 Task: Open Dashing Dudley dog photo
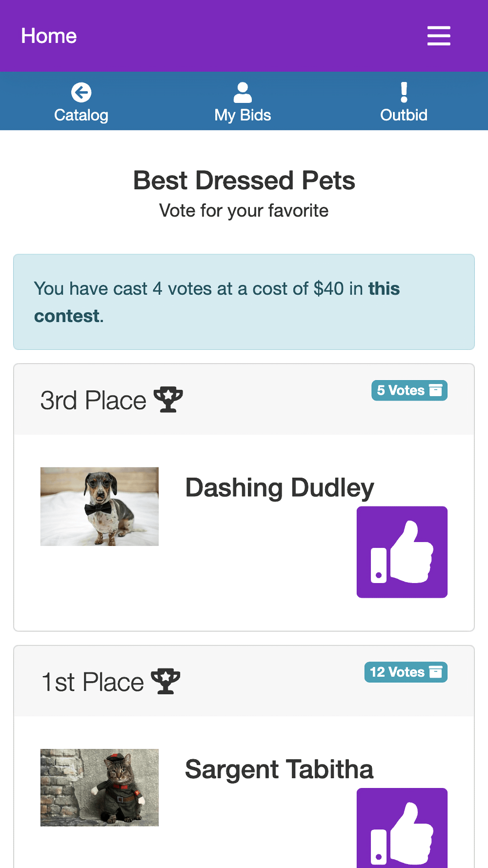click(100, 506)
